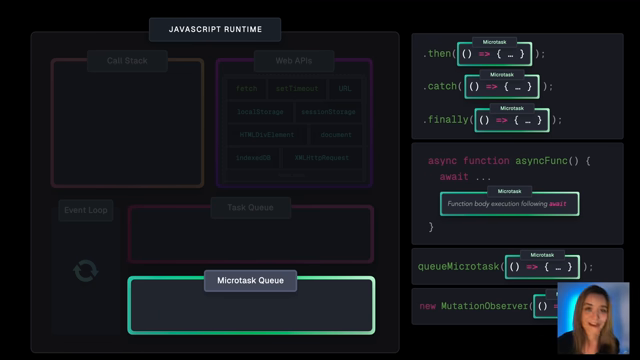640x360 pixels.
Task: Click the Task Queue label
Action: pos(251,207)
